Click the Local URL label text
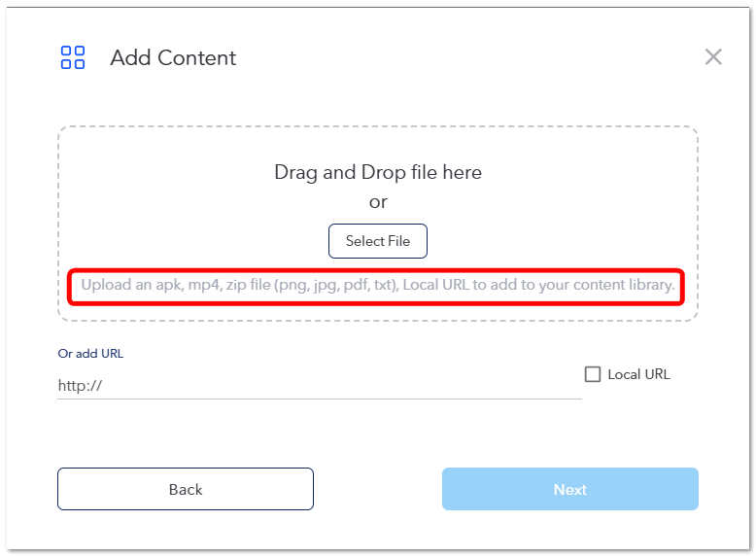 click(x=638, y=374)
